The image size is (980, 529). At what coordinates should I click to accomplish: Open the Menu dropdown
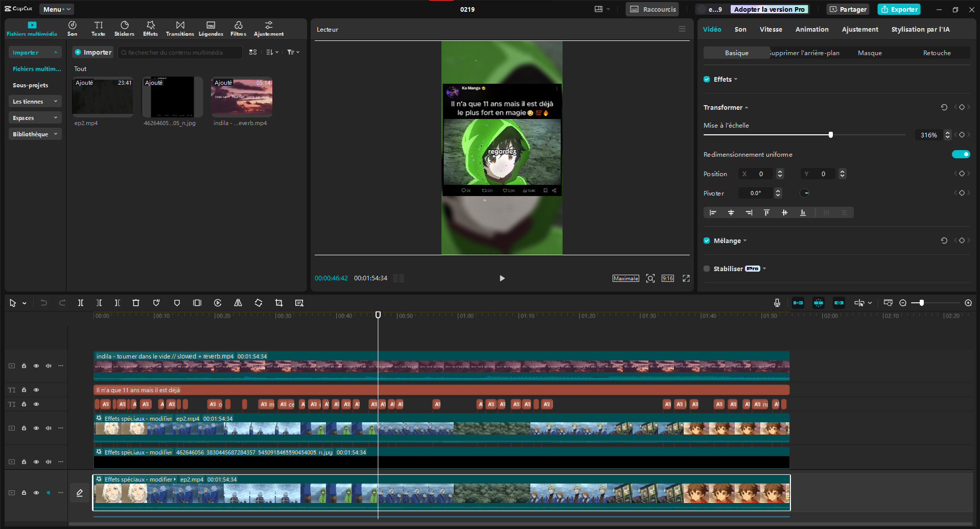56,9
